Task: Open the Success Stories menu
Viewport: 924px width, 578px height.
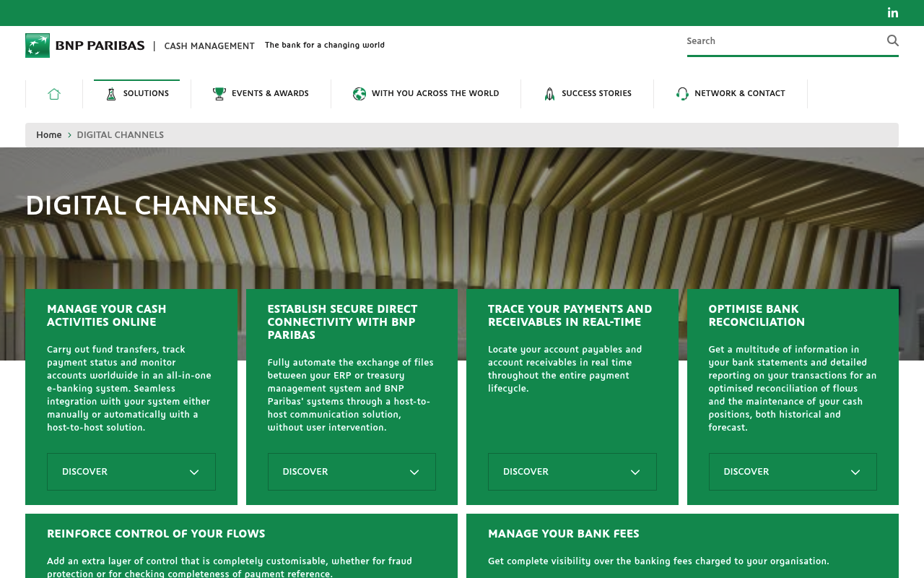Action: [x=588, y=94]
